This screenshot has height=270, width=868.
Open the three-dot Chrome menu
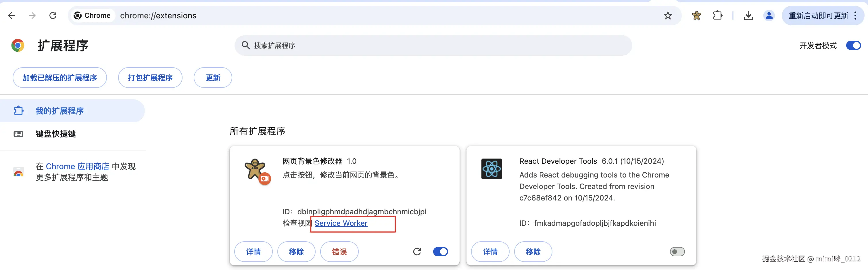coord(856,16)
